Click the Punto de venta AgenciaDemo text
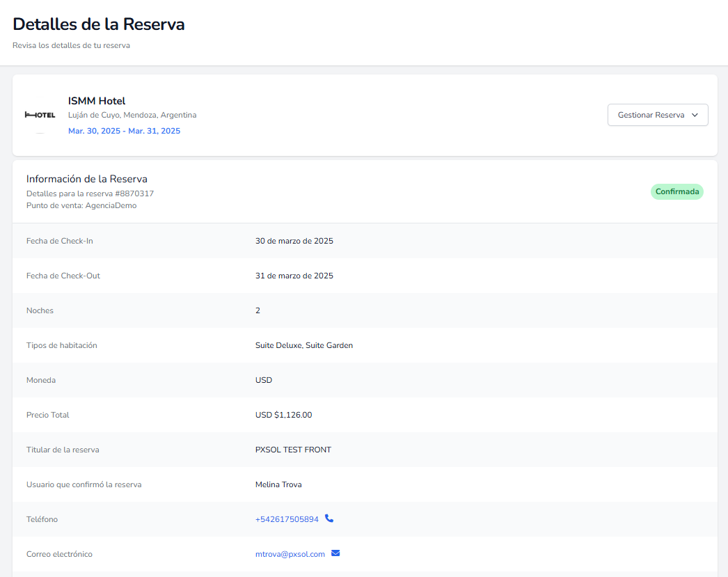Image resolution: width=728 pixels, height=577 pixels. 81,205
